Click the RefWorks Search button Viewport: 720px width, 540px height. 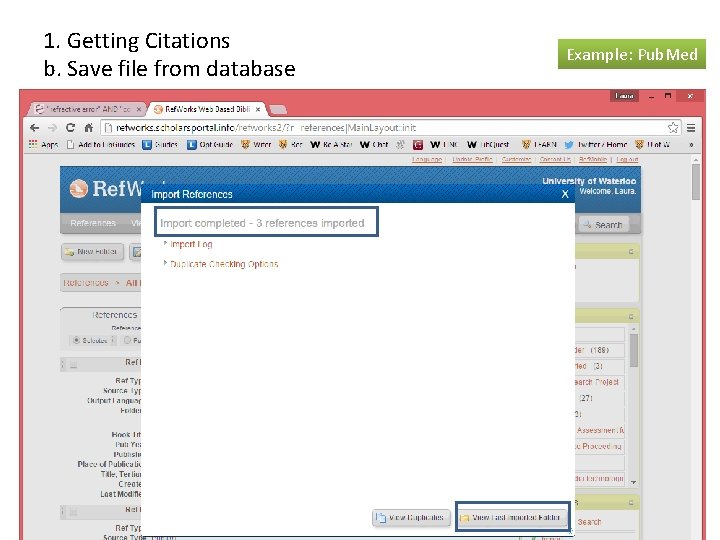point(603,225)
